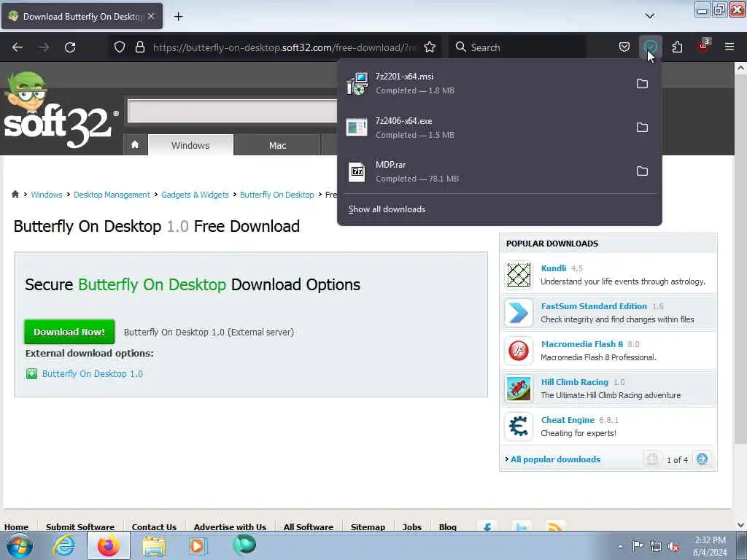Open All popular downloads link

pos(555,459)
